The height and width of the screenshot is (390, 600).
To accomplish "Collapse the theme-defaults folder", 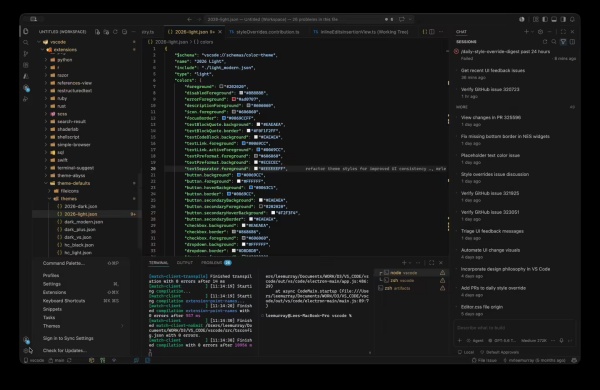I will (46, 183).
